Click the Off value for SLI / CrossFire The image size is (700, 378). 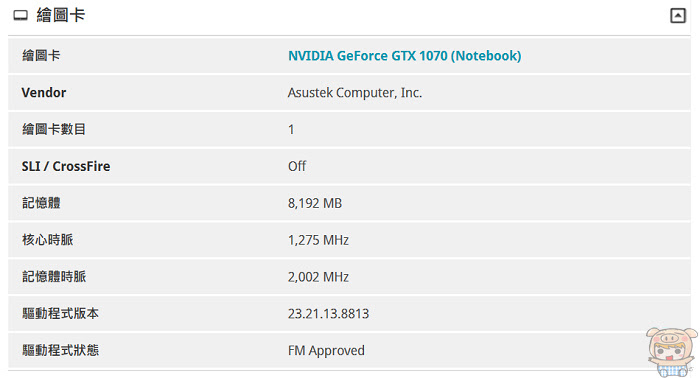tap(297, 166)
